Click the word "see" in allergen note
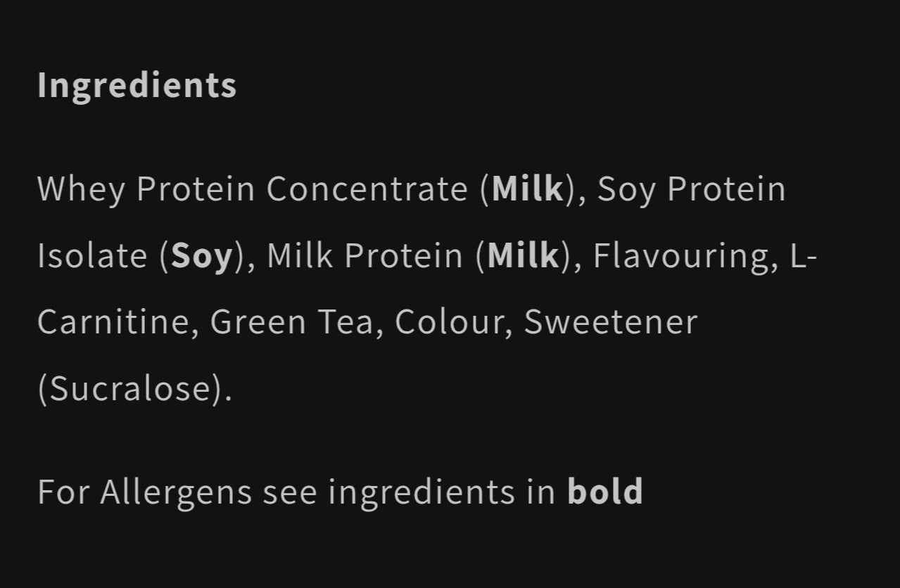 click(x=289, y=492)
